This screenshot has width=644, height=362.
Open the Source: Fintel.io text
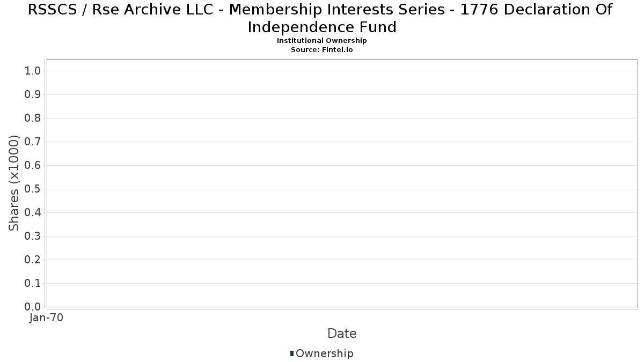pyautogui.click(x=322, y=49)
